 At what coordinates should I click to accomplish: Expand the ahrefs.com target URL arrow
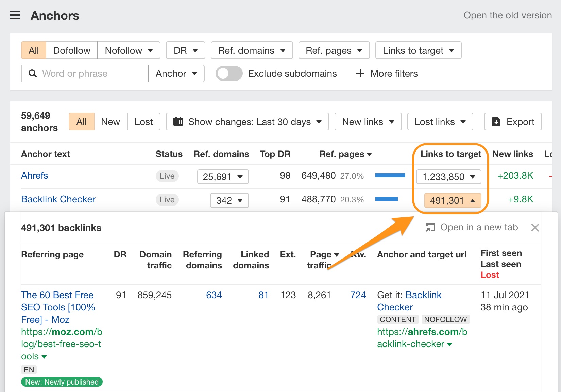pyautogui.click(x=449, y=344)
